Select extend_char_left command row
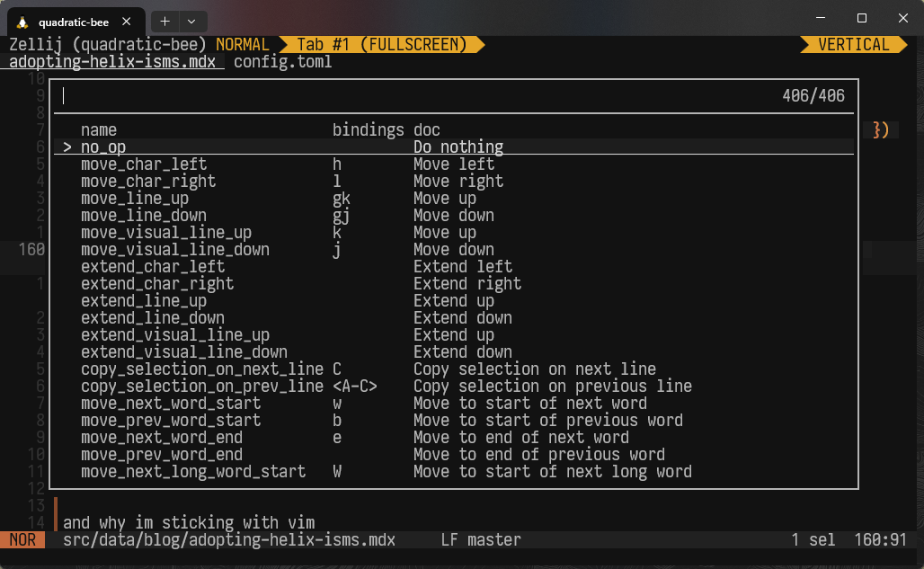This screenshot has height=569, width=924. click(x=454, y=266)
